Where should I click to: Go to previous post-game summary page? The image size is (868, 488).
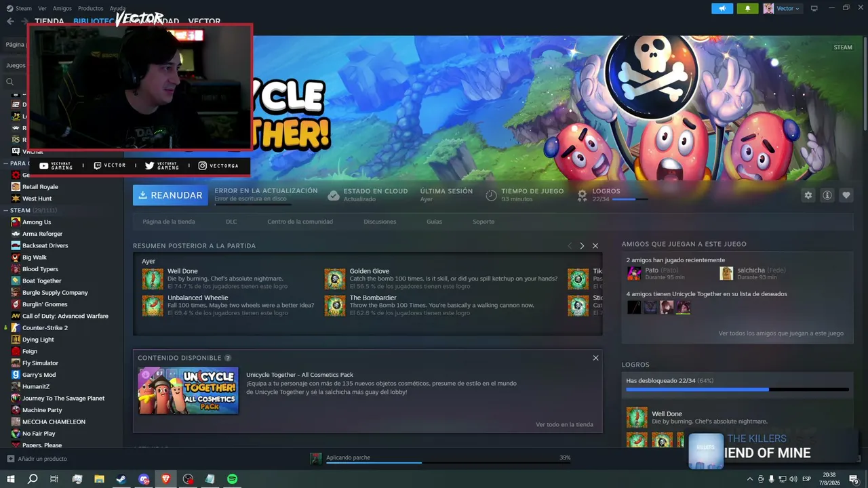pyautogui.click(x=570, y=246)
